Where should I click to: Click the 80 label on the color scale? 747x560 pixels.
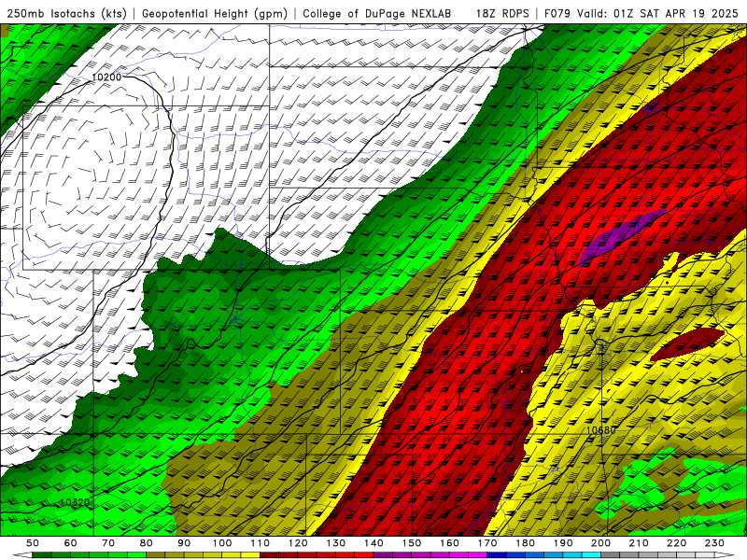tap(147, 543)
